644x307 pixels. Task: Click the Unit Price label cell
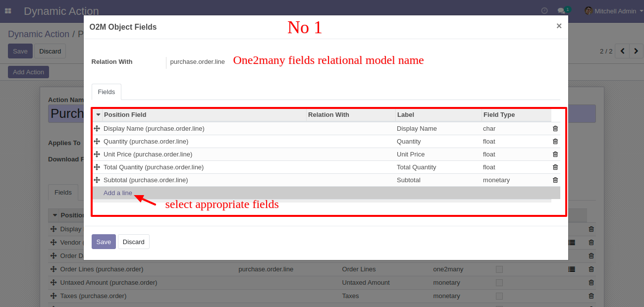411,154
